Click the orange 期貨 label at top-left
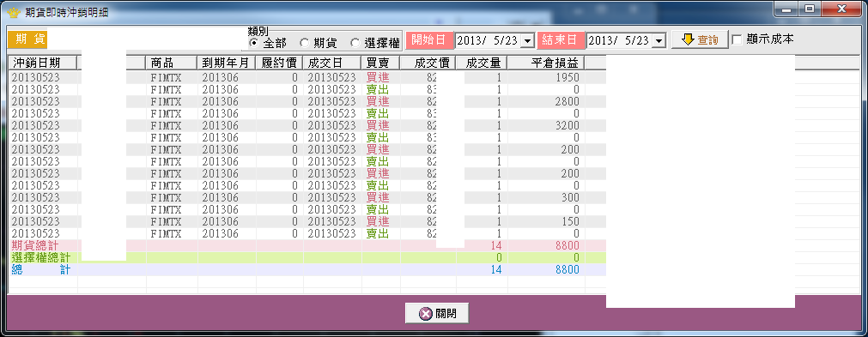The height and width of the screenshot is (337, 868). point(27,39)
